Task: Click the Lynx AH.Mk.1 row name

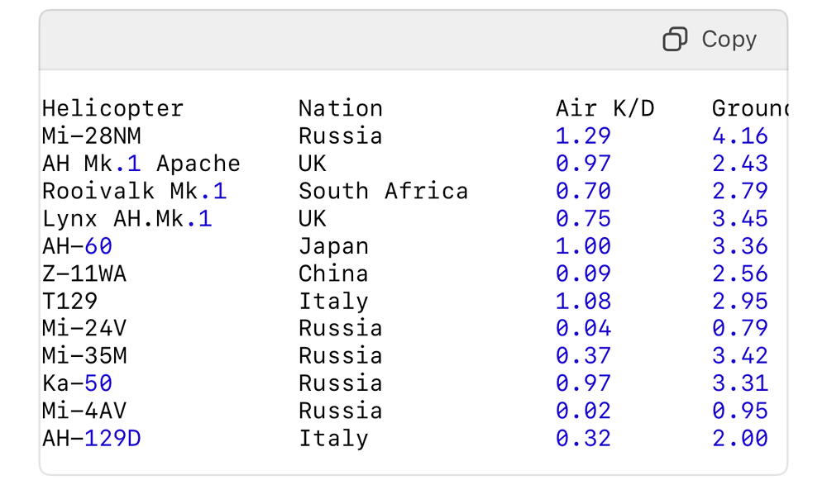Action: (127, 219)
